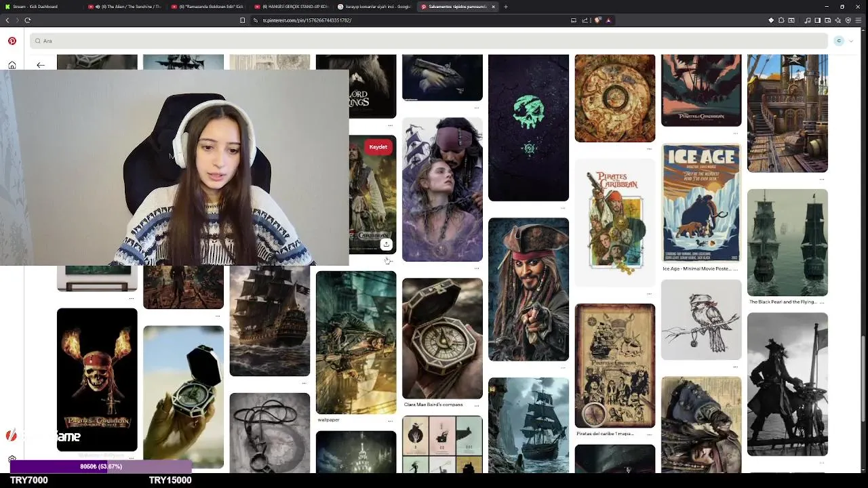Click the share icon on the hovered pirate pin

386,244
